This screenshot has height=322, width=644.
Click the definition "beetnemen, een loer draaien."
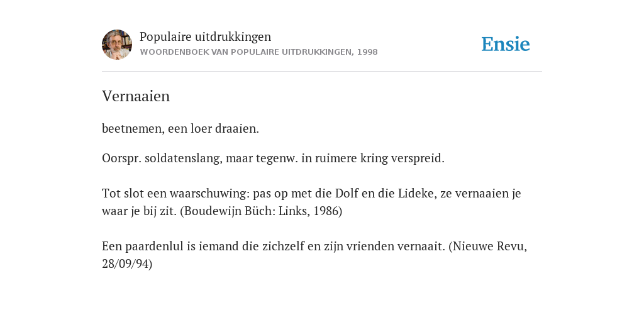180,128
